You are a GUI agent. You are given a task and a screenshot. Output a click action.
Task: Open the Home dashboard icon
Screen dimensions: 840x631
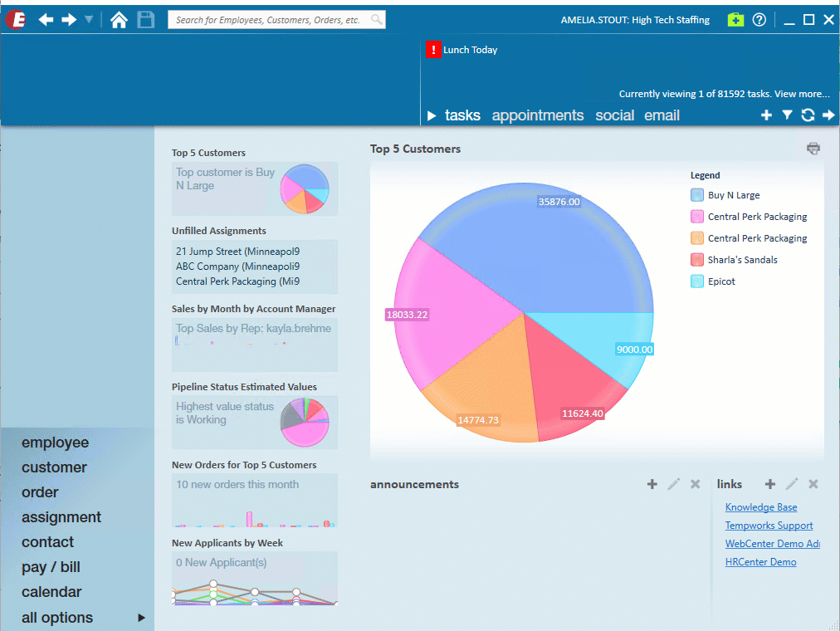pos(119,20)
